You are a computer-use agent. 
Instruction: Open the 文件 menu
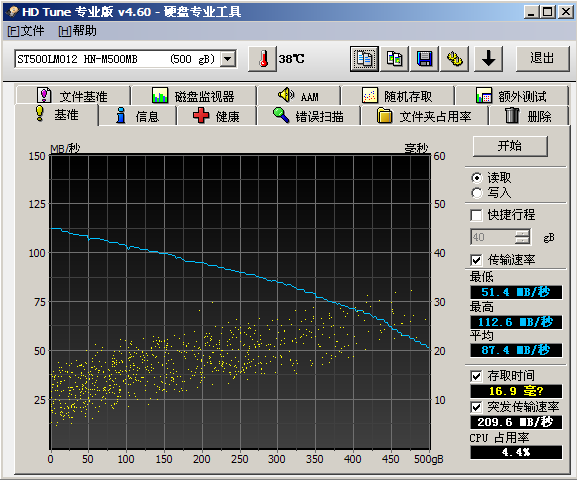(26, 31)
